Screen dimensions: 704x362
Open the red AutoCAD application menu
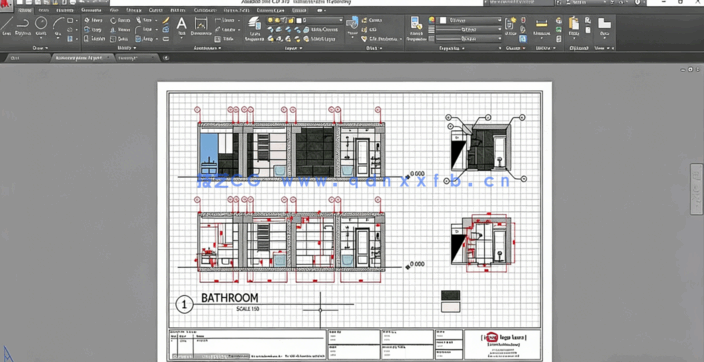click(x=6, y=4)
